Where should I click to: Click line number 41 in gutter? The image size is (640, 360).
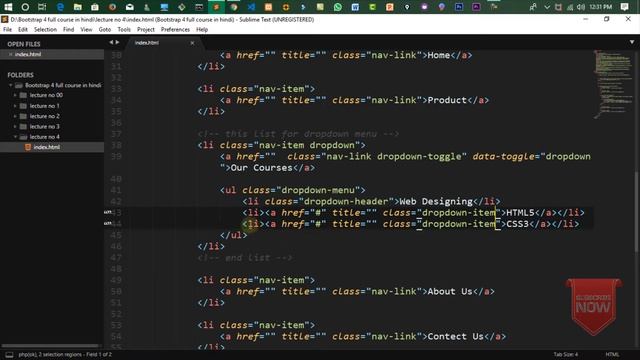pos(116,190)
